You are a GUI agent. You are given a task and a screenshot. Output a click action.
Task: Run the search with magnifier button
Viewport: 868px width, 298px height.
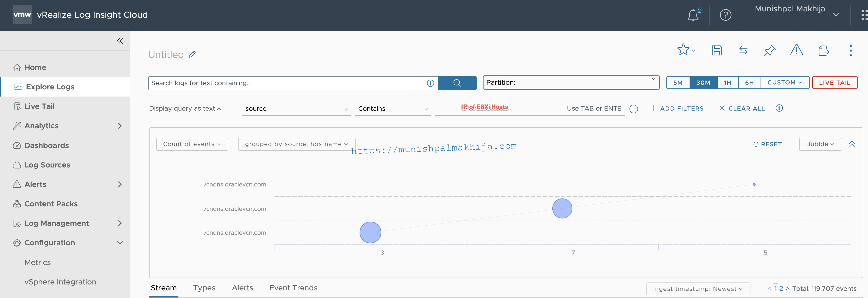click(x=457, y=83)
